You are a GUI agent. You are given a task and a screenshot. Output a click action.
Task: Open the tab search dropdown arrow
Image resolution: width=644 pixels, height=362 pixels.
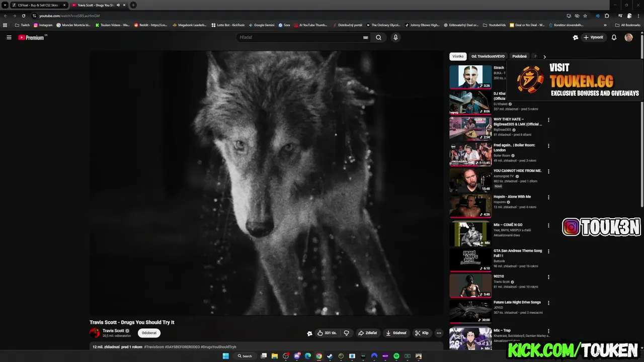[x=5, y=5]
